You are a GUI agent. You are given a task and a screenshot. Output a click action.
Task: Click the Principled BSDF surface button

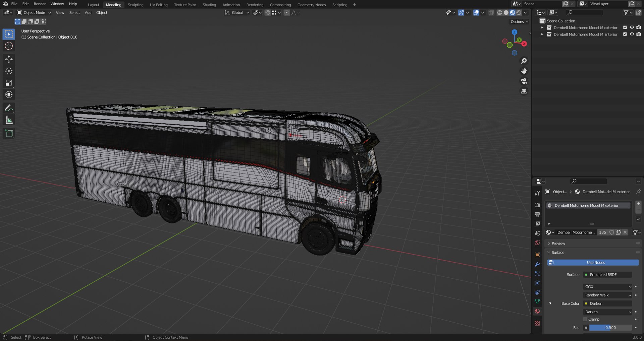[607, 275]
